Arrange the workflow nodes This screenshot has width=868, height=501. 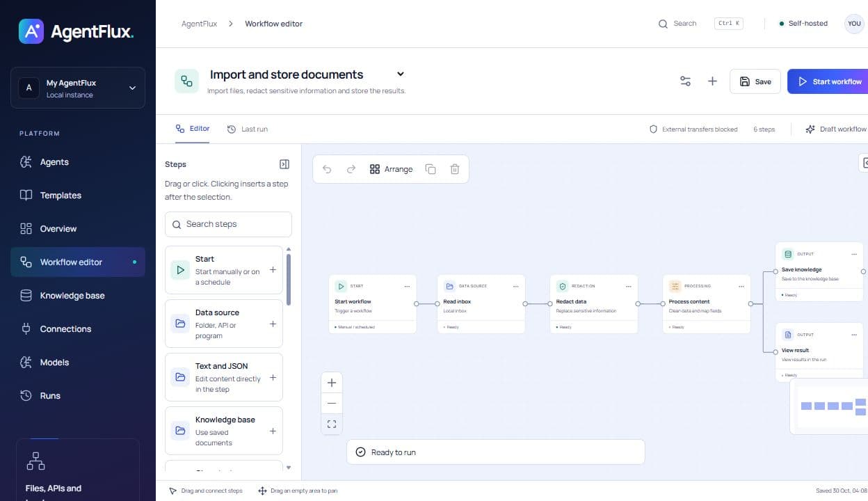tap(391, 169)
